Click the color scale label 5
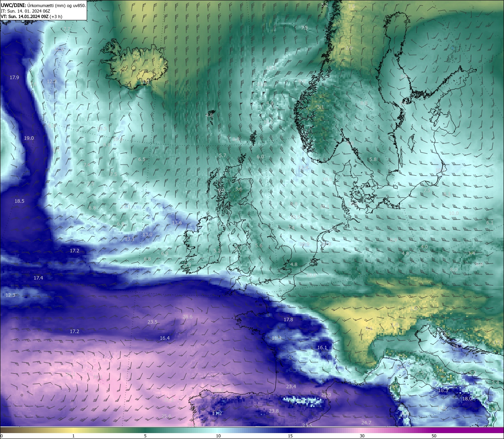Viewport: 504px width, 439px height. tap(145, 436)
